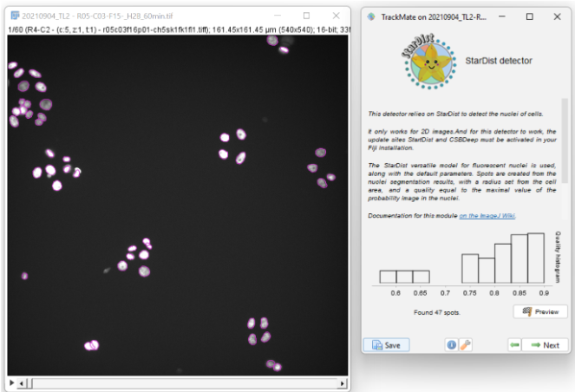Open the wrench settings icon
Viewport: 575px width, 392px height.
pos(465,345)
